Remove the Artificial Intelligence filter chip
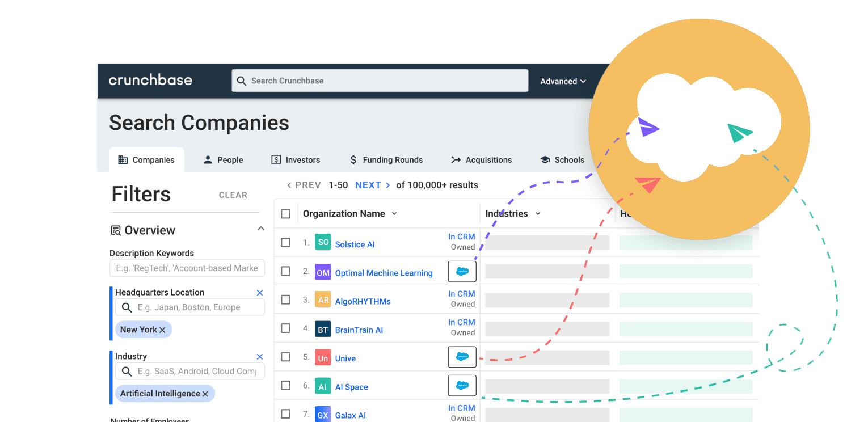This screenshot has height=422, width=868. (205, 394)
